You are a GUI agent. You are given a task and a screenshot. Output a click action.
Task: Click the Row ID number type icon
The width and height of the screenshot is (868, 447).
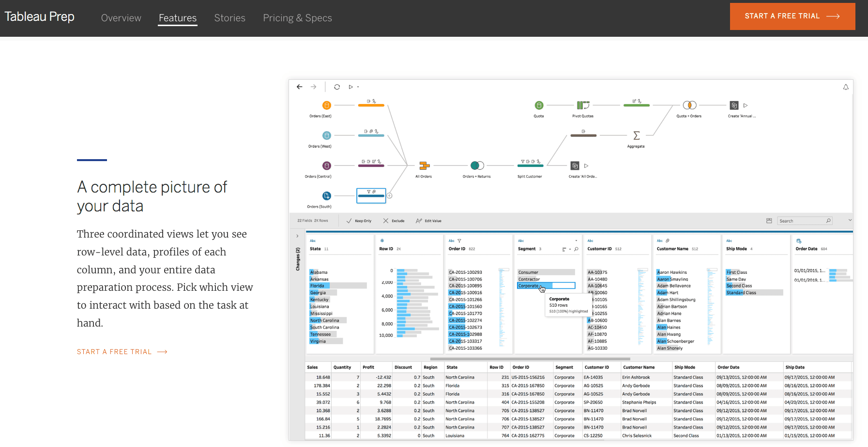tap(382, 241)
